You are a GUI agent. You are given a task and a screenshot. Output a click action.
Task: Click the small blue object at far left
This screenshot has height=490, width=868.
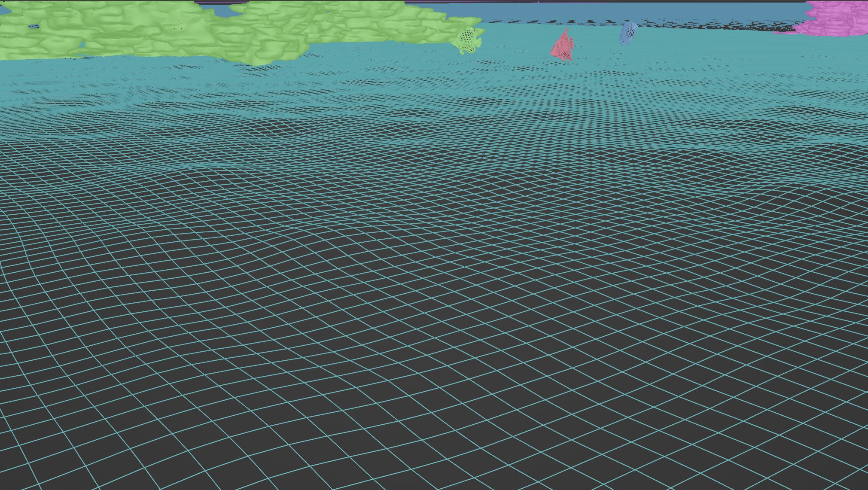tap(34, 26)
